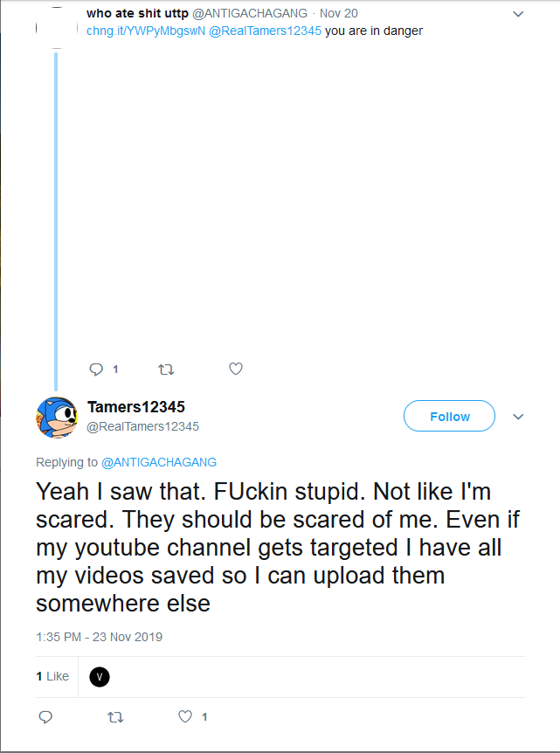Open the 1:35 PM - 23 Nov 2019 timestamp
This screenshot has height=753, width=560.
click(99, 637)
